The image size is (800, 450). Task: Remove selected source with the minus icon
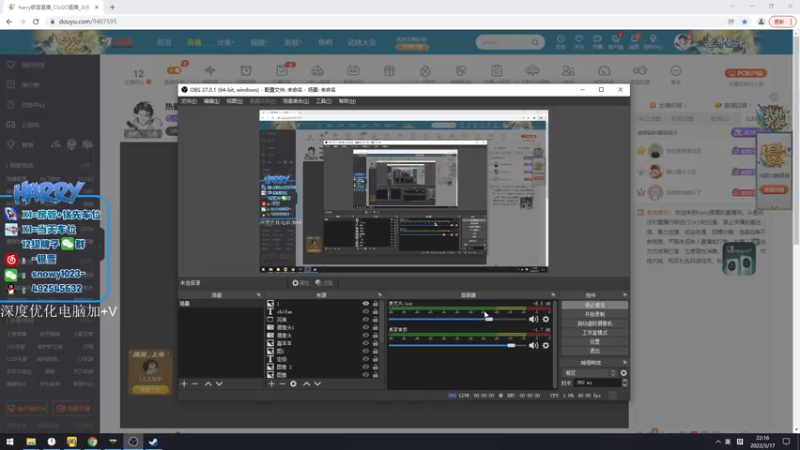pyautogui.click(x=282, y=384)
